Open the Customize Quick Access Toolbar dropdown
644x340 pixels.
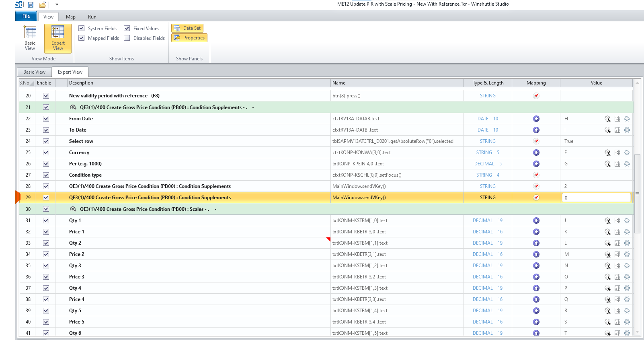click(x=57, y=5)
